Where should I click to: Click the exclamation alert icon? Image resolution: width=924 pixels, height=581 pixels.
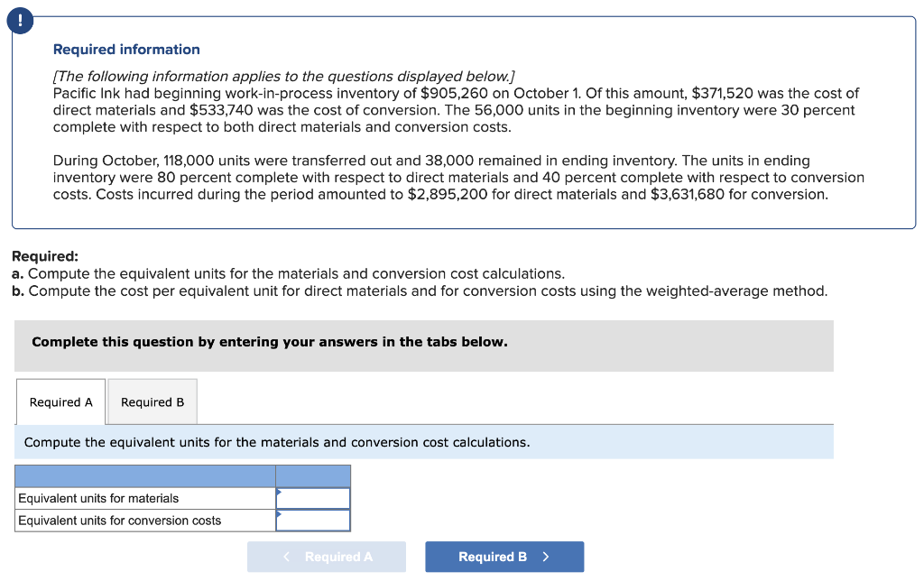20,20
